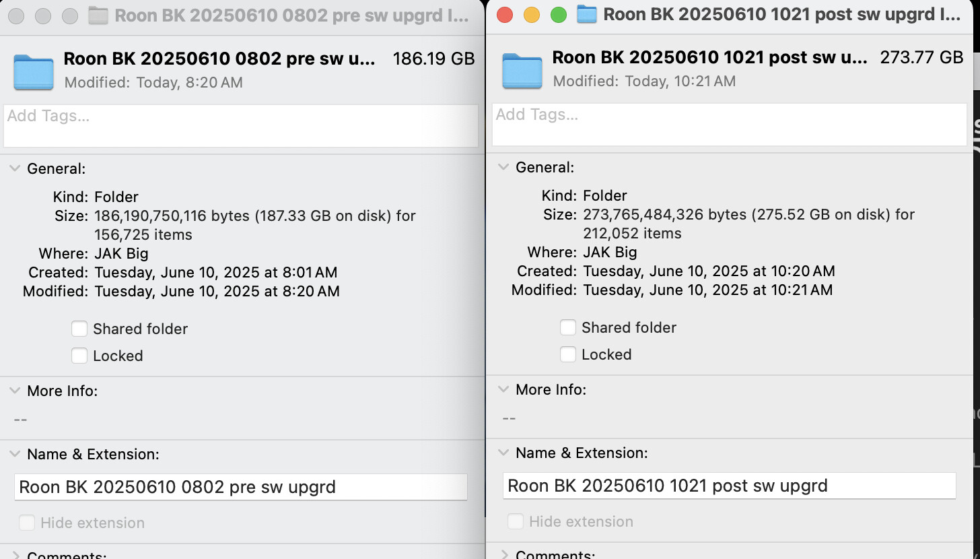980x559 pixels.
Task: Click the 156,725 items text
Action: 143,235
